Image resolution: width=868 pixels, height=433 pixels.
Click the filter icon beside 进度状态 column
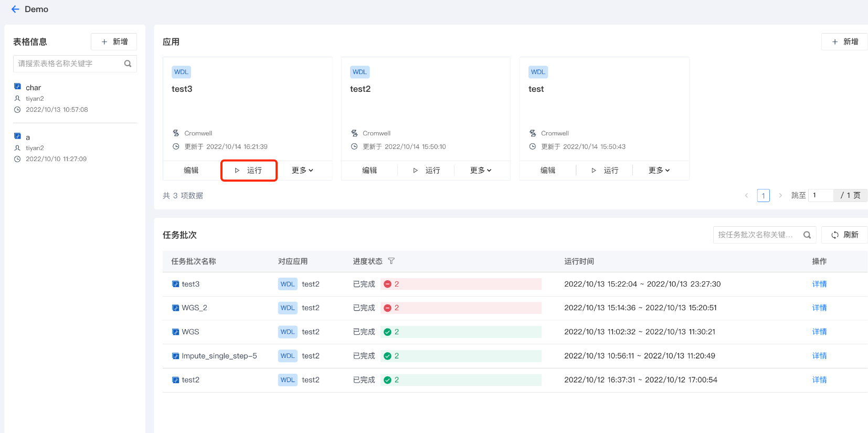point(391,261)
